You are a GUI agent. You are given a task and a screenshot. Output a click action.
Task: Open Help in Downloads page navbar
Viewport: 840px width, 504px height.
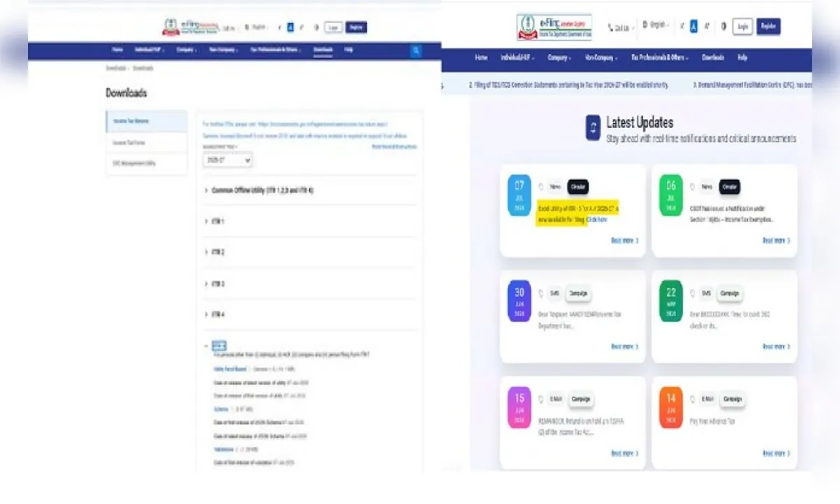(349, 50)
